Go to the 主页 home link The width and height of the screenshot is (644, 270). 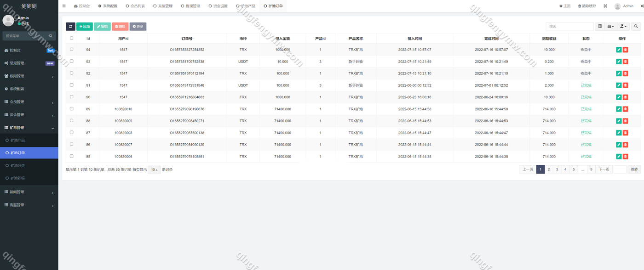(565, 6)
